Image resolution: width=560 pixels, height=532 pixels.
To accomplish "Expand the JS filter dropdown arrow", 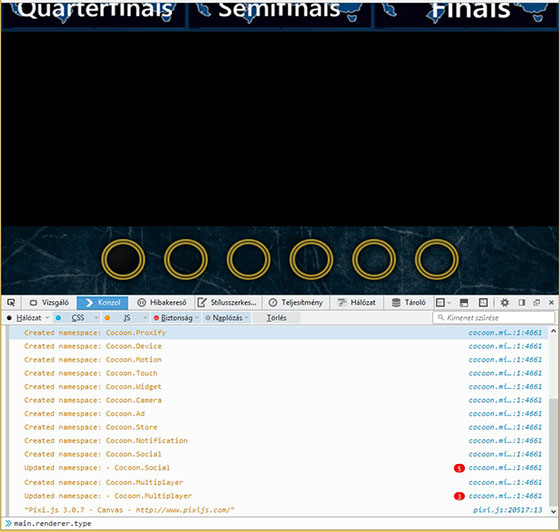I will click(145, 317).
